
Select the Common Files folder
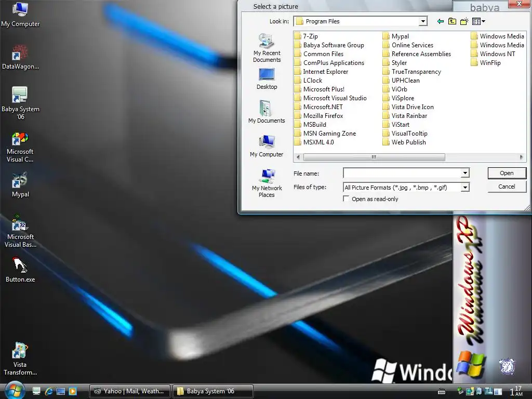pos(319,54)
